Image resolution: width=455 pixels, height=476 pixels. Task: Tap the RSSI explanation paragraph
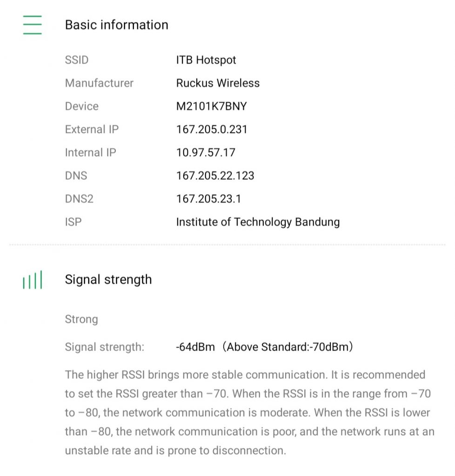[249, 413]
